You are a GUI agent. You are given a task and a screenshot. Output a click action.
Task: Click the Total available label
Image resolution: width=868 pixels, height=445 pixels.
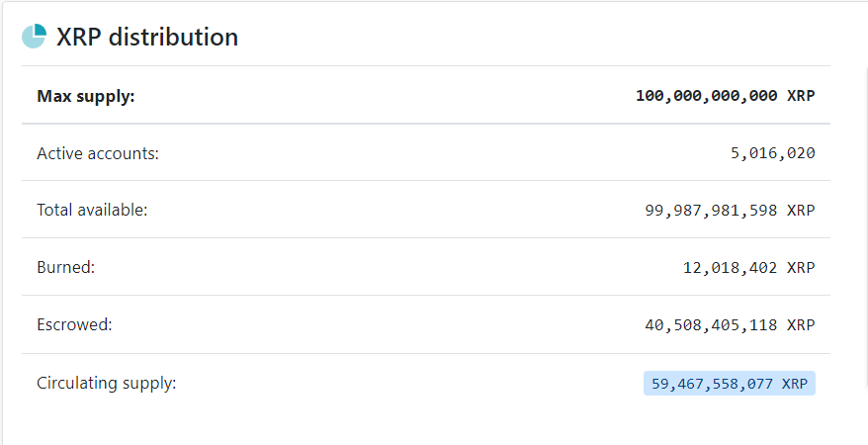(93, 210)
